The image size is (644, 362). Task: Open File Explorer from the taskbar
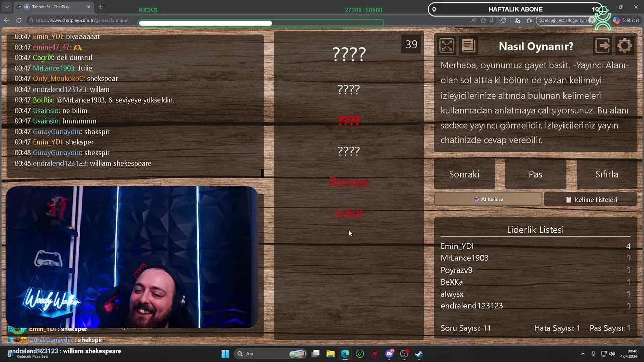pos(331,354)
